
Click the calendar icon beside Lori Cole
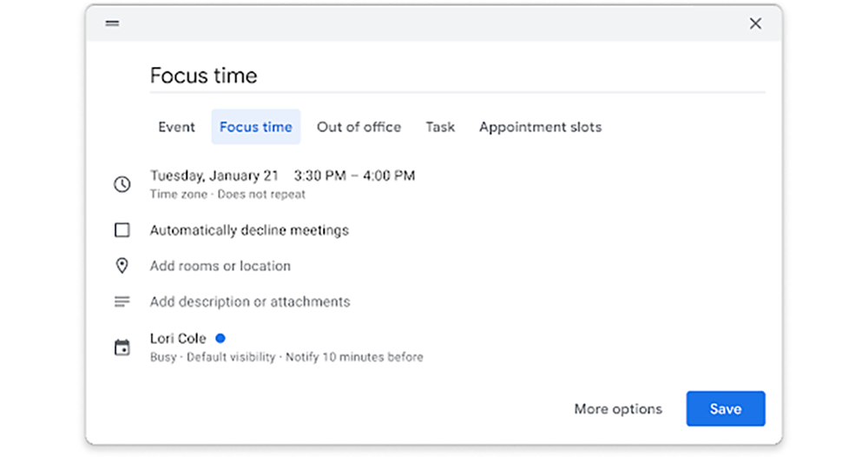[x=122, y=348]
